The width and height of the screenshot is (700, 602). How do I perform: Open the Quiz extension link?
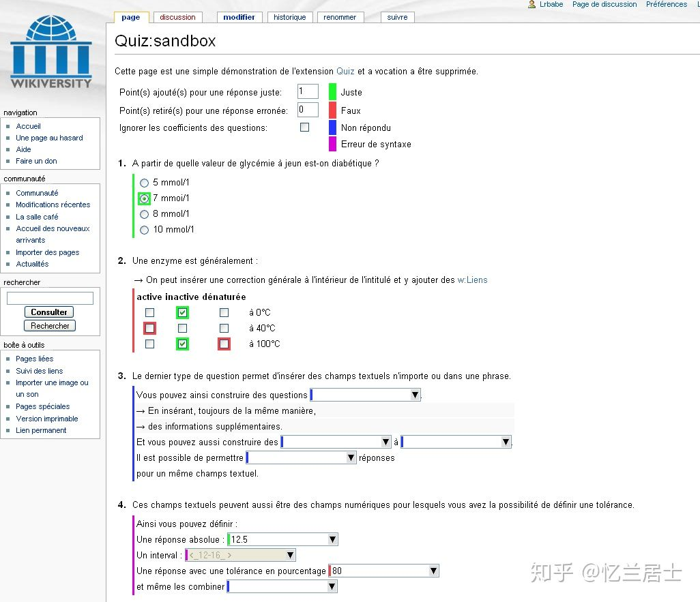click(345, 72)
